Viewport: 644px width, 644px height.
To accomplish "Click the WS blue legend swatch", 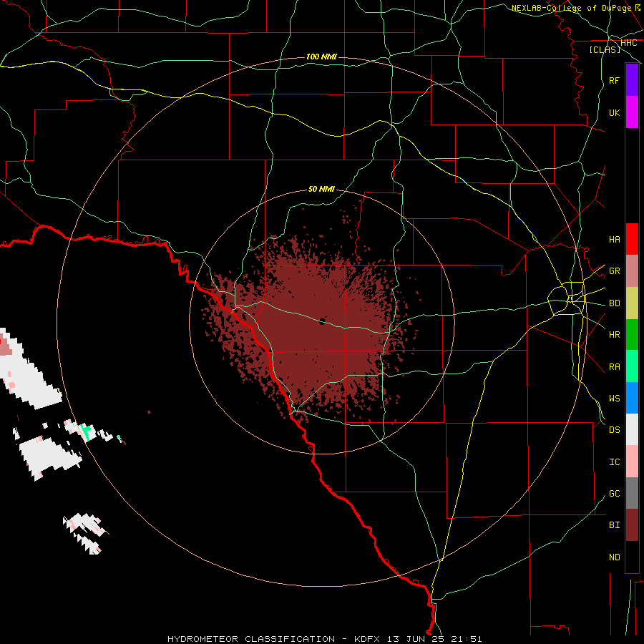I will 632,398.
